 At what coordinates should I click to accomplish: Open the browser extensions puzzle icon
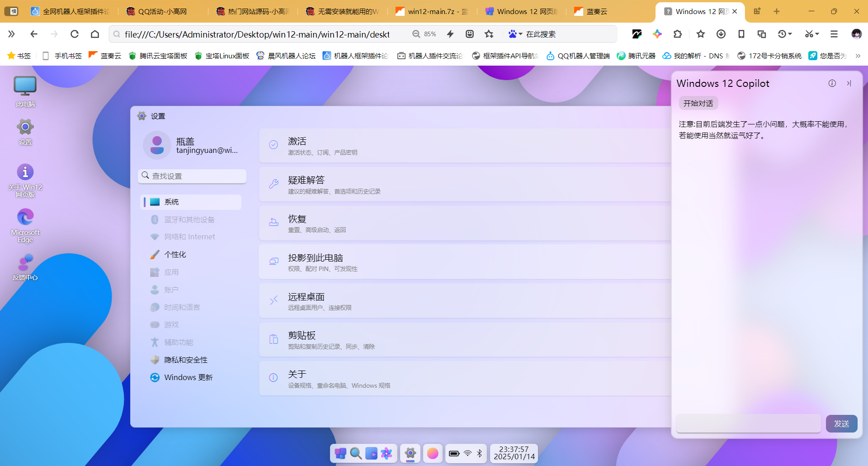pos(678,34)
